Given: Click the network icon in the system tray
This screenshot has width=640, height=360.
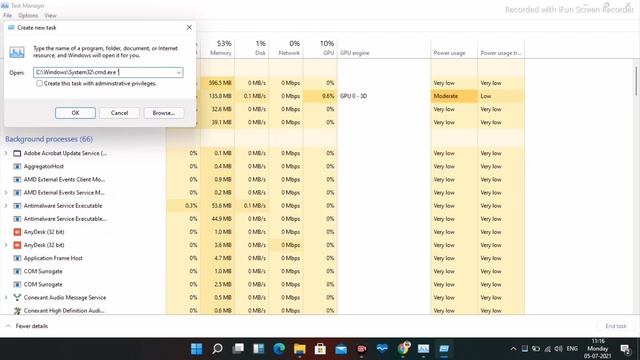Looking at the screenshot, I should click(x=547, y=349).
